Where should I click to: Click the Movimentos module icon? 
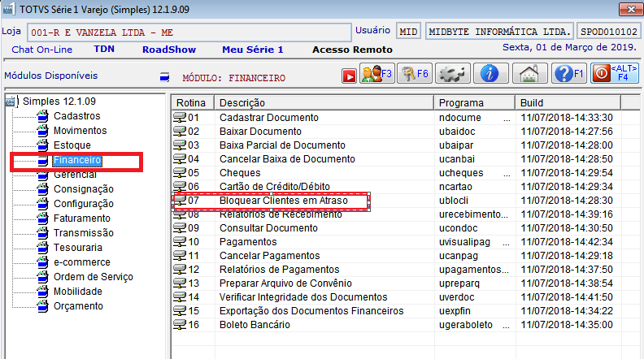(x=43, y=131)
